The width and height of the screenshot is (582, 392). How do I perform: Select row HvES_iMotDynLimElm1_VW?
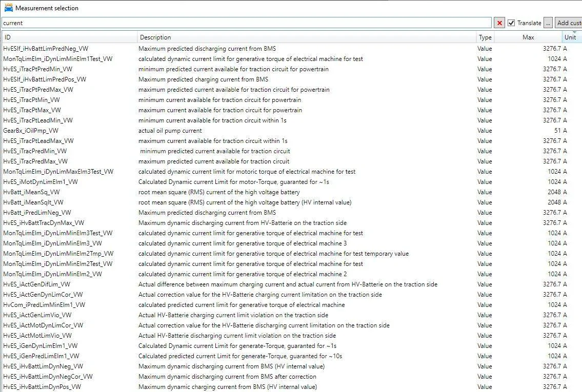(291, 182)
